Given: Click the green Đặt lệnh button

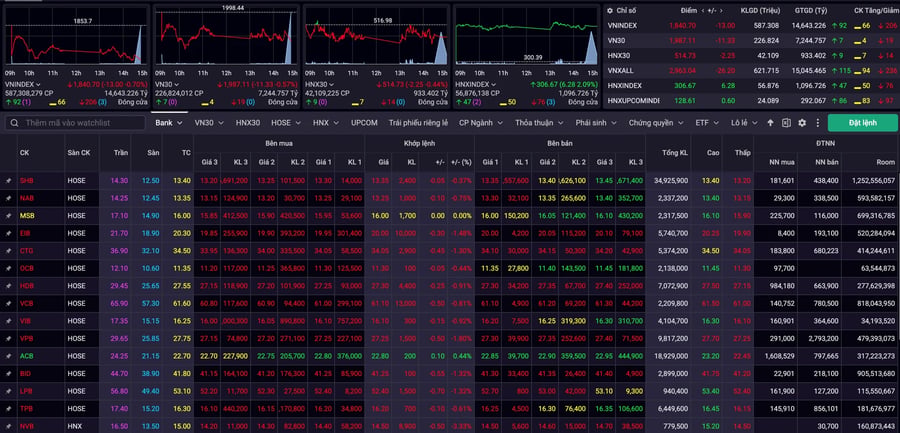Looking at the screenshot, I should (862, 123).
